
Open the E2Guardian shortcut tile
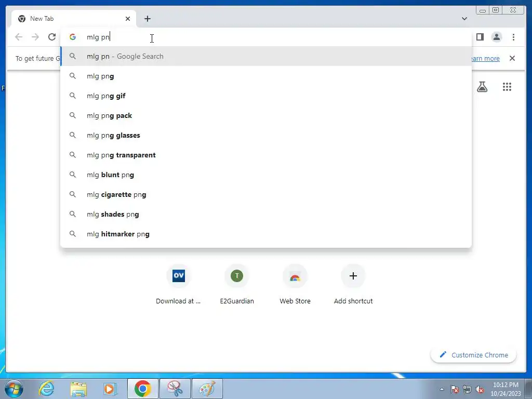237,284
